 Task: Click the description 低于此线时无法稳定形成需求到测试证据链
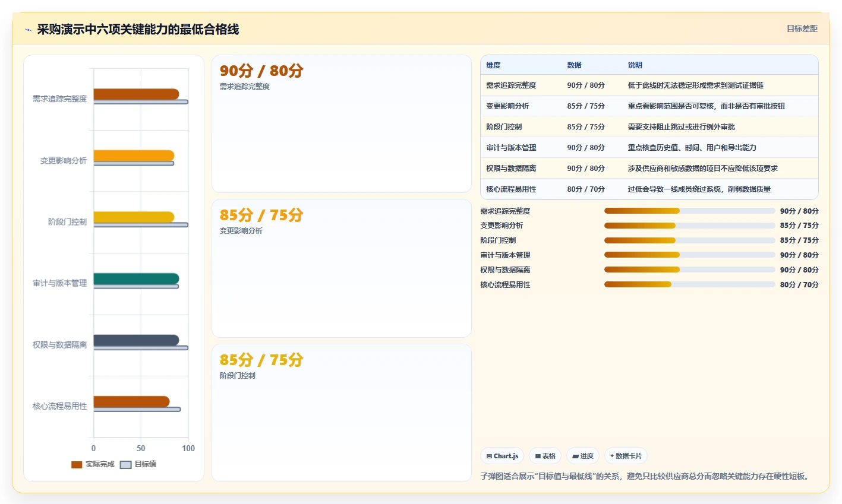pos(695,85)
